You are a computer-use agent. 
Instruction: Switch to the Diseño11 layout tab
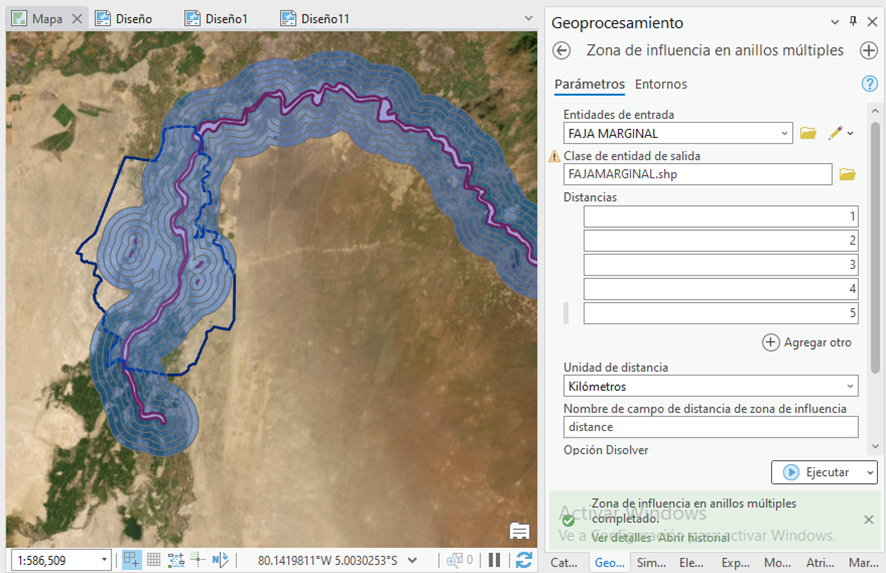[x=316, y=19]
